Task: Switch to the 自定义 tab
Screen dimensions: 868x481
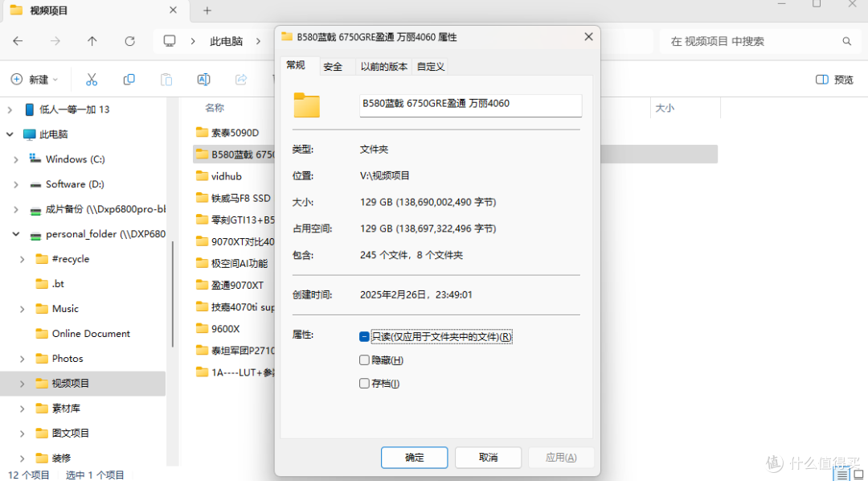Action: pyautogui.click(x=431, y=67)
